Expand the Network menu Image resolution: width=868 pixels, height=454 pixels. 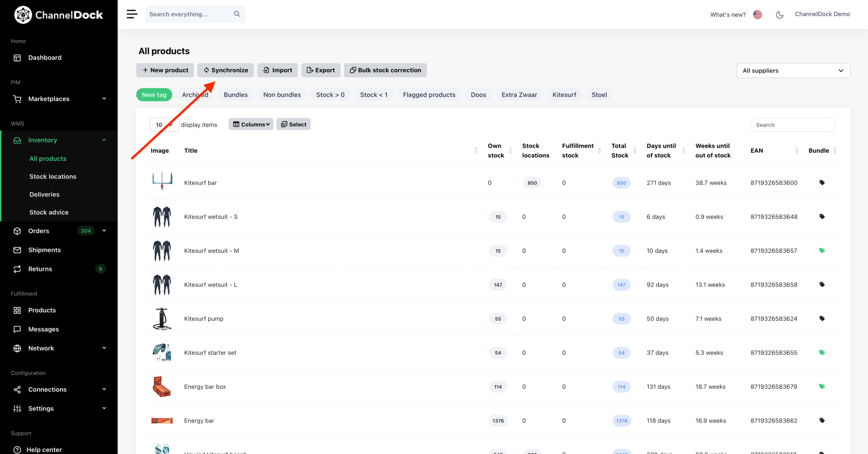pyautogui.click(x=59, y=349)
